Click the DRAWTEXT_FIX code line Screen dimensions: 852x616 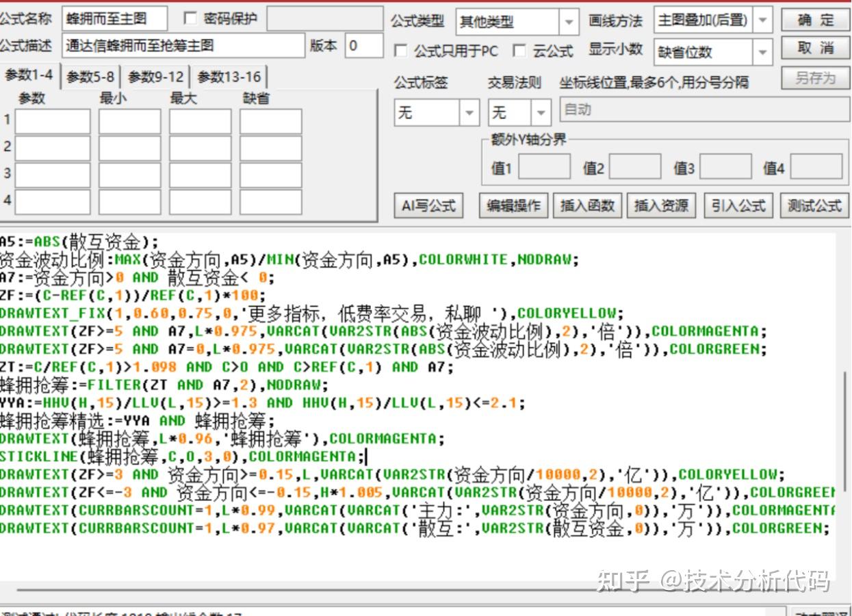coord(312,313)
